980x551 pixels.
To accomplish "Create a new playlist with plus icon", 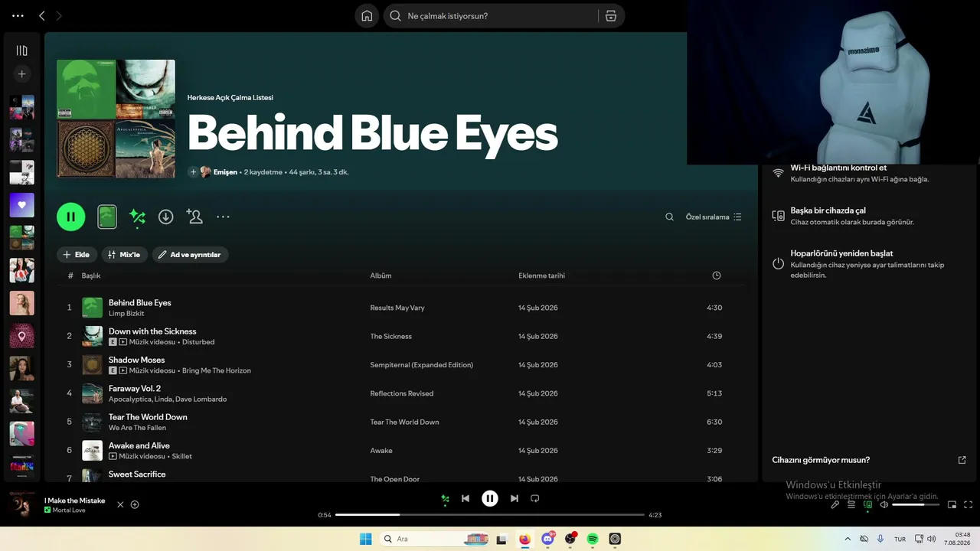I will point(21,74).
